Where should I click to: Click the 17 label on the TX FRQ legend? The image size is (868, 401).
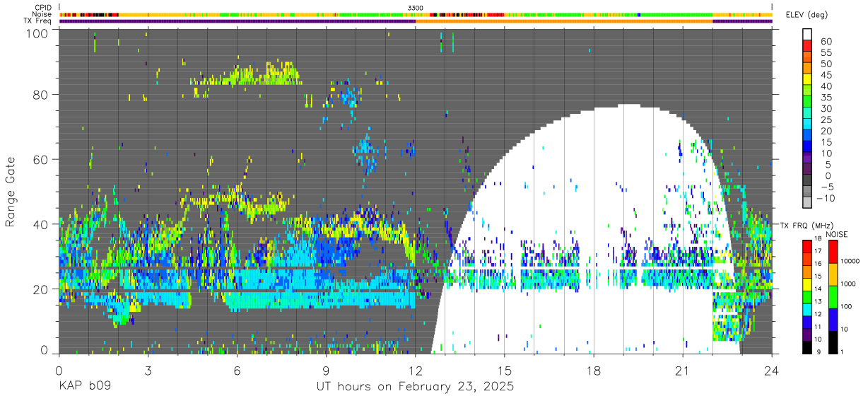pos(819,251)
